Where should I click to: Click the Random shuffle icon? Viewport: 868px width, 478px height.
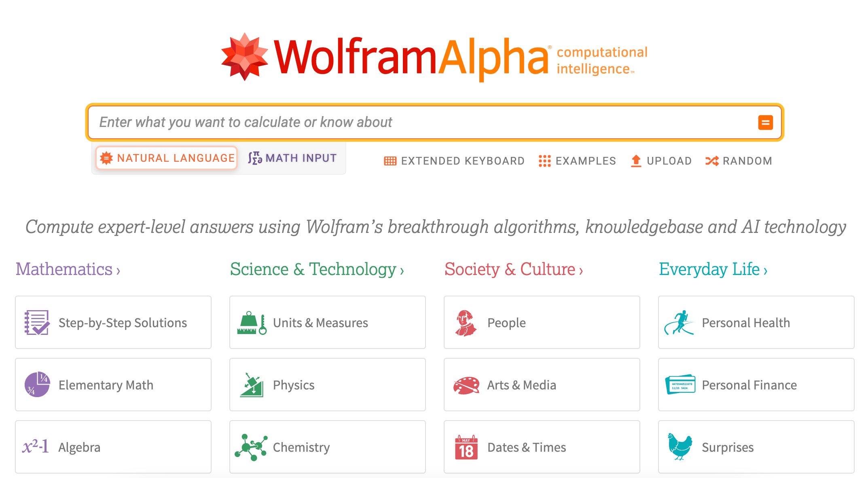712,161
